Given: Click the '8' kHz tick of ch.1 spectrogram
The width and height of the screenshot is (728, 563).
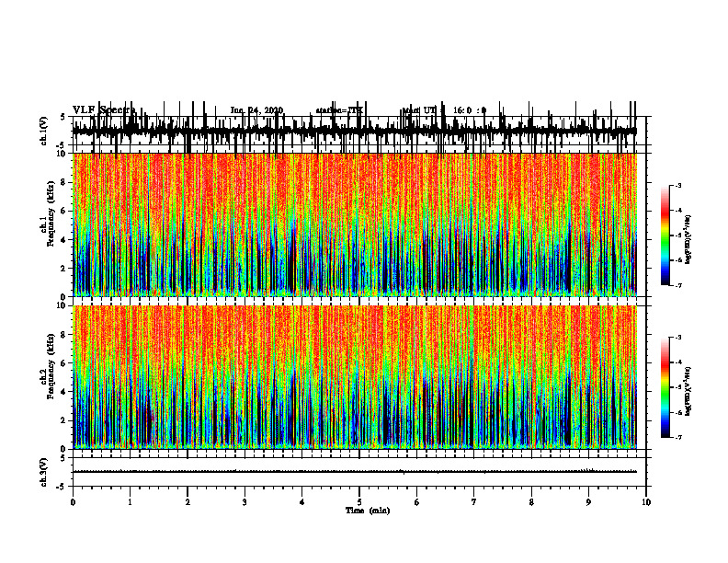Looking at the screenshot, I should pyautogui.click(x=64, y=182).
